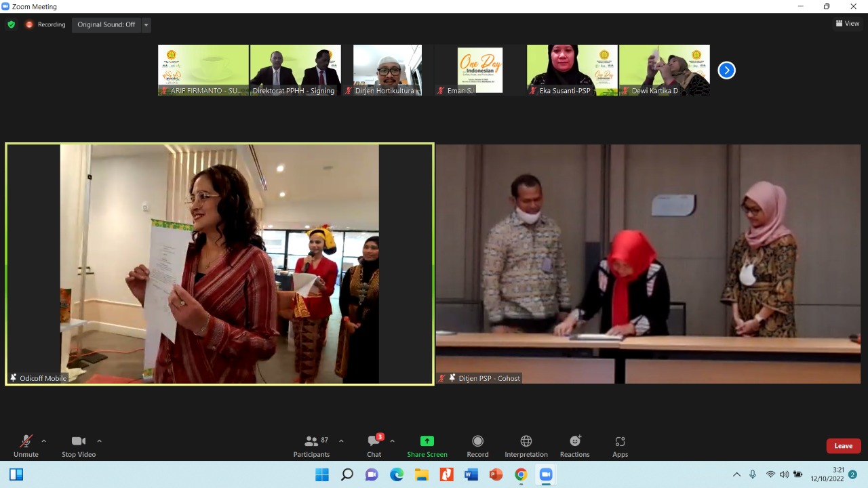The image size is (868, 488).
Task: Expand the Original Sound dropdown arrow
Action: coord(146,25)
